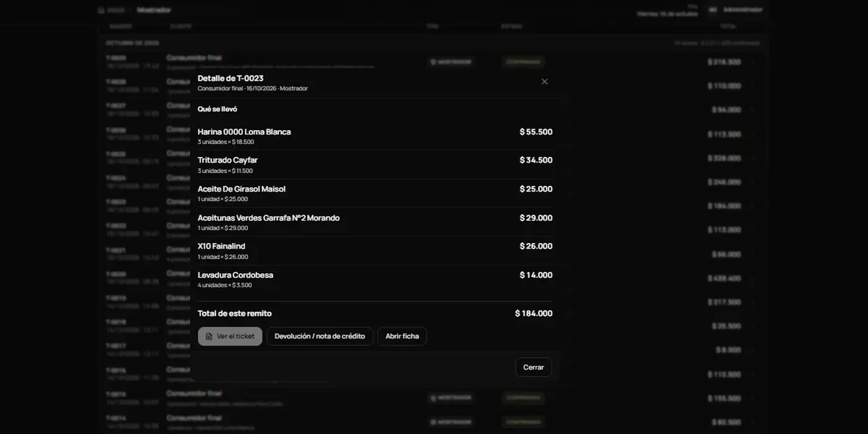Select the Aceite De Girasol Maisol item
This screenshot has width=868, height=434.
tap(242, 188)
